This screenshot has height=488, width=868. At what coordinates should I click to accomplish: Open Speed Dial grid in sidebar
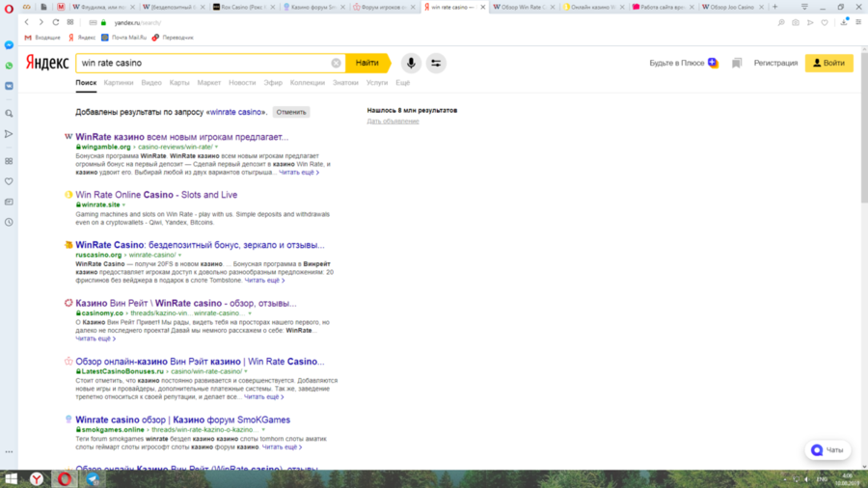click(x=9, y=161)
